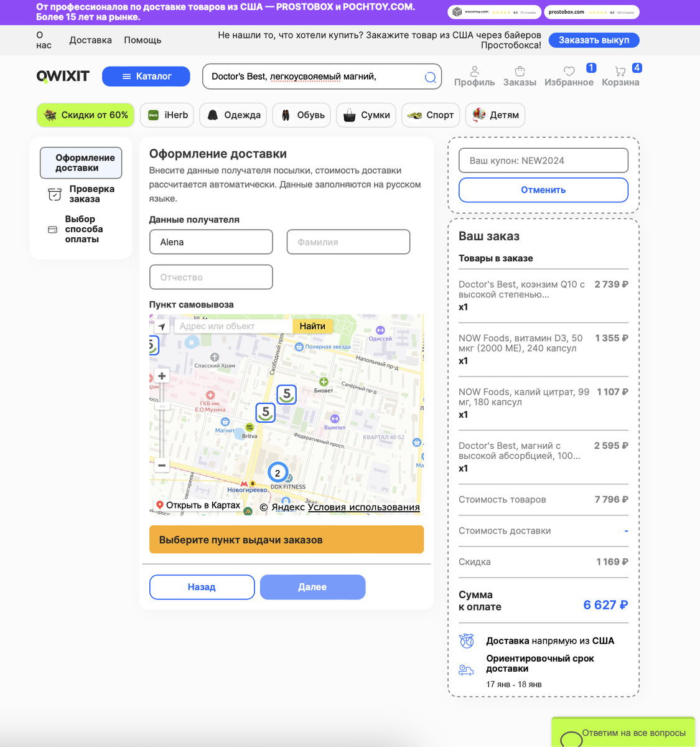700x747 pixels.
Task: Click the cluster marker with number 2
Action: tap(278, 472)
